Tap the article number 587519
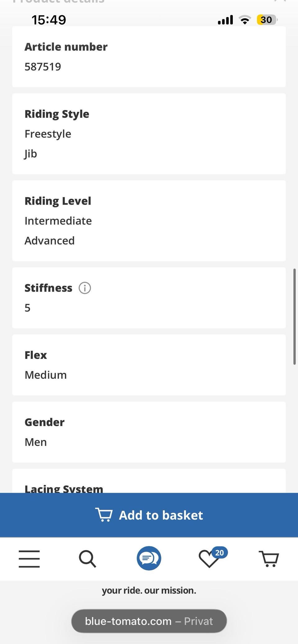298x644 pixels. (x=43, y=67)
